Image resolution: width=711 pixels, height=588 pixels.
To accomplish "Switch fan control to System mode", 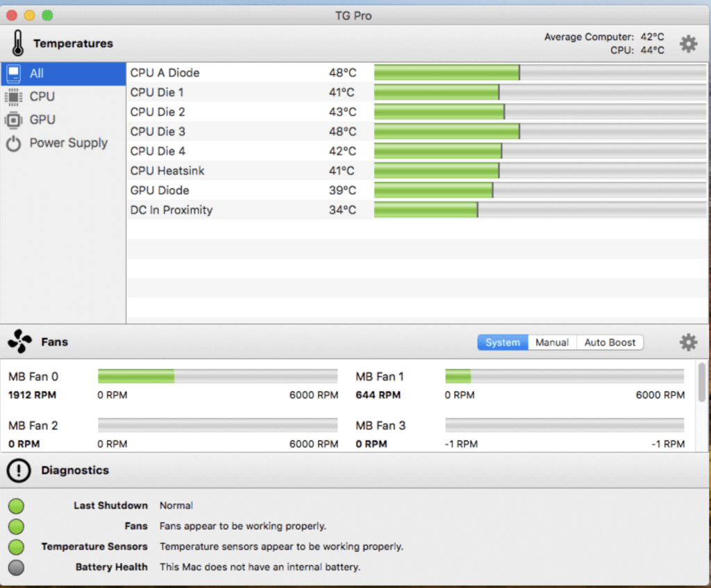I will 503,342.
